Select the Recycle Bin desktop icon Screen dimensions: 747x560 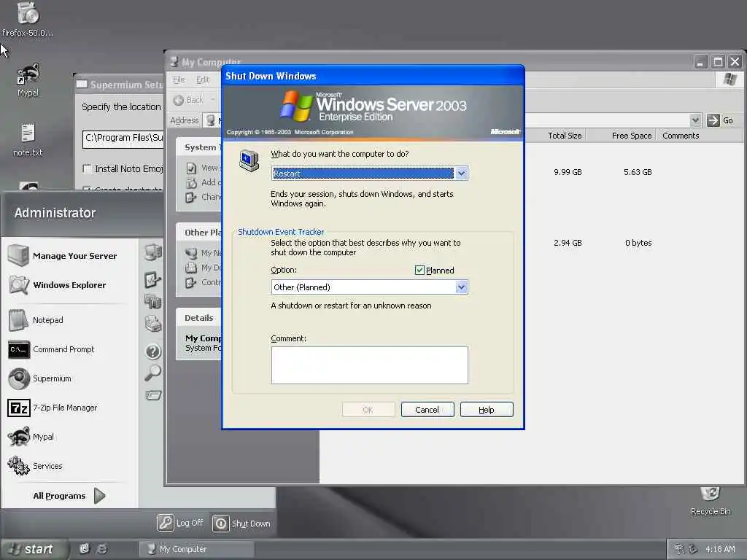click(x=711, y=501)
